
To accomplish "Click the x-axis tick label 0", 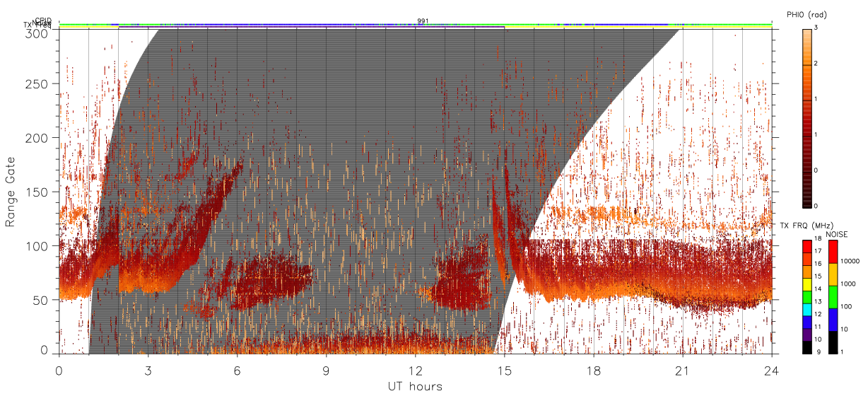I will [59, 371].
